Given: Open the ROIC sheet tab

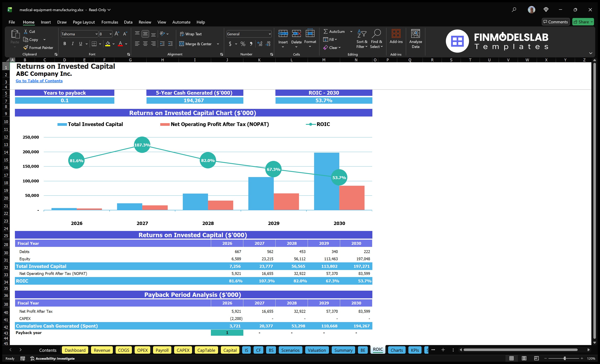Looking at the screenshot, I should coord(378,350).
